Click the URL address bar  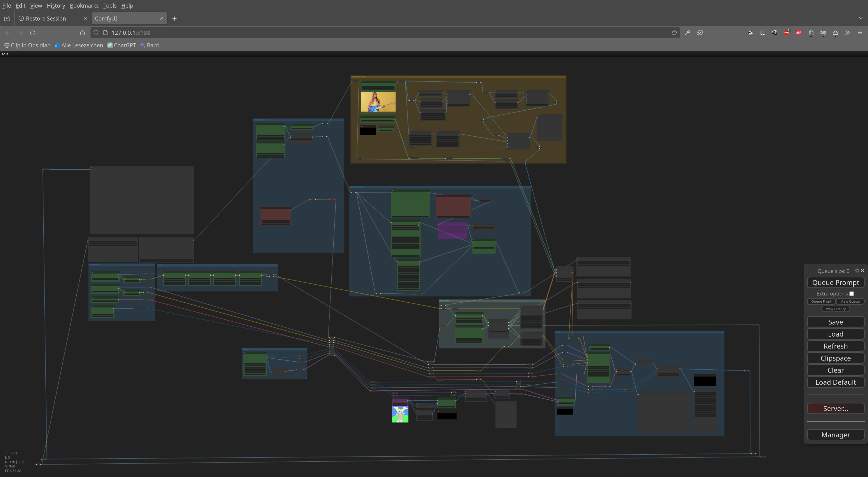point(371,33)
